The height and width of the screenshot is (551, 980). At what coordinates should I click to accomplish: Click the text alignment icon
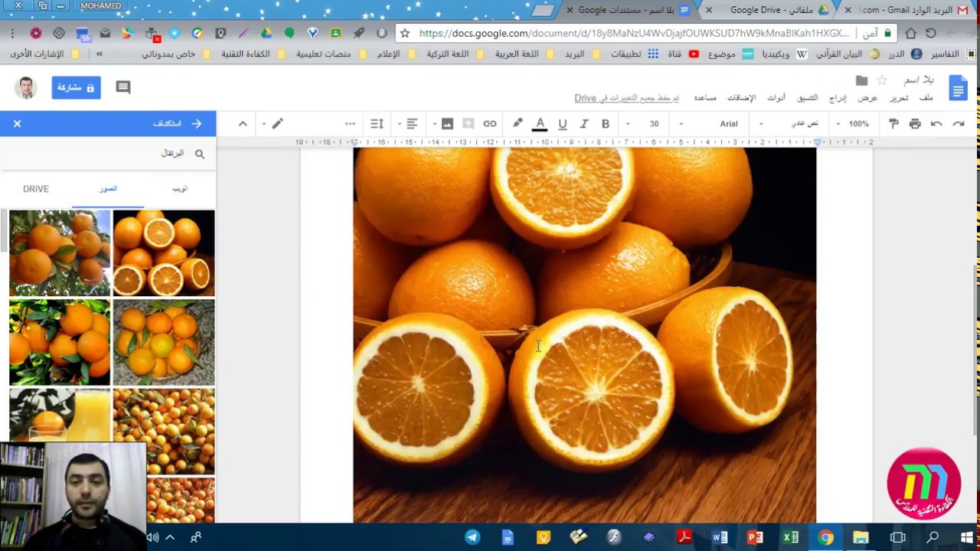click(412, 124)
